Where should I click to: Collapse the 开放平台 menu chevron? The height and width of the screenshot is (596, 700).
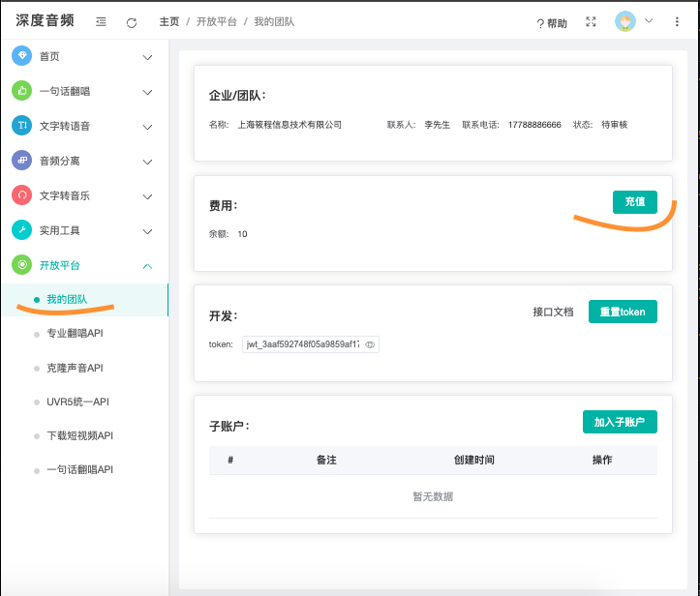(147, 266)
